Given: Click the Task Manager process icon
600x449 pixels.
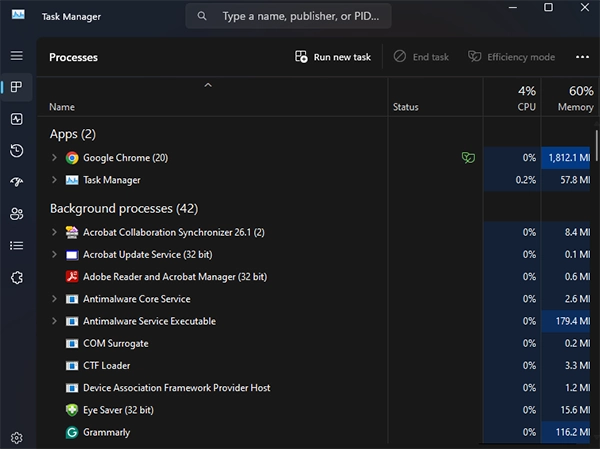Looking at the screenshot, I should click(72, 180).
